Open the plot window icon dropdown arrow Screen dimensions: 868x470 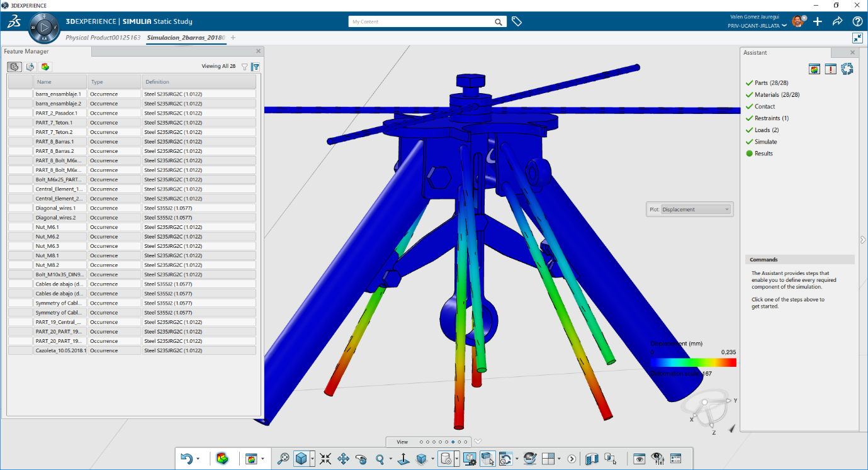click(x=262, y=459)
